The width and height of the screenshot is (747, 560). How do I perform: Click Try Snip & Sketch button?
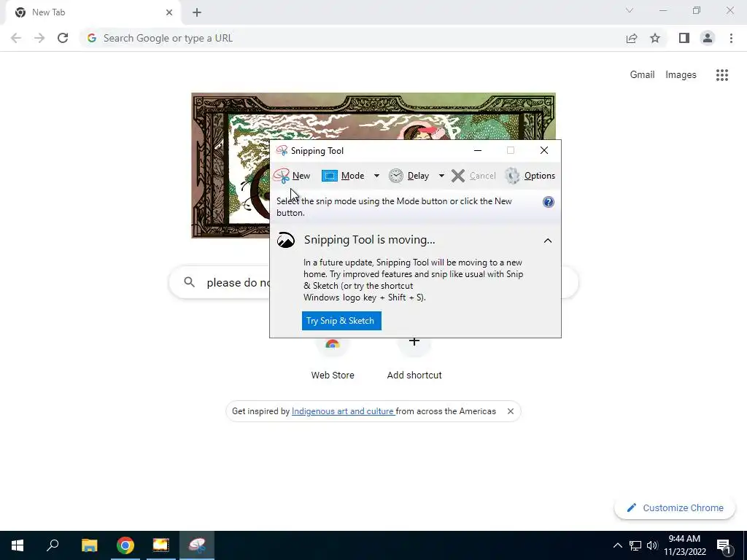[341, 321]
